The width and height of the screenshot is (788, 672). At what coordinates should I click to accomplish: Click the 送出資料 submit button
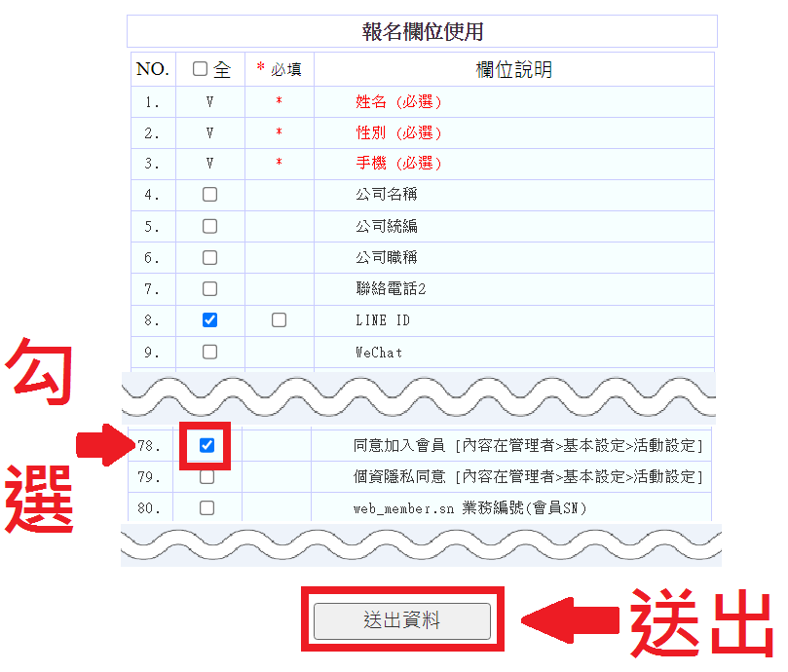click(402, 620)
